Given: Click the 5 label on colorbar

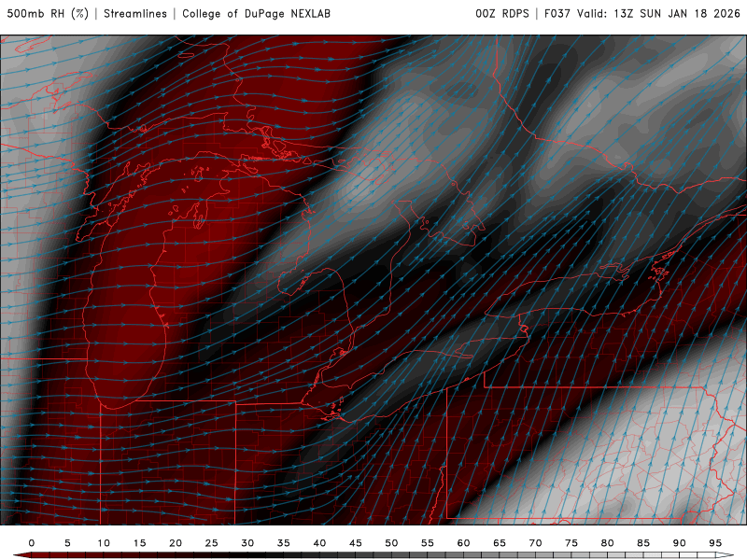Looking at the screenshot, I should (x=67, y=543).
